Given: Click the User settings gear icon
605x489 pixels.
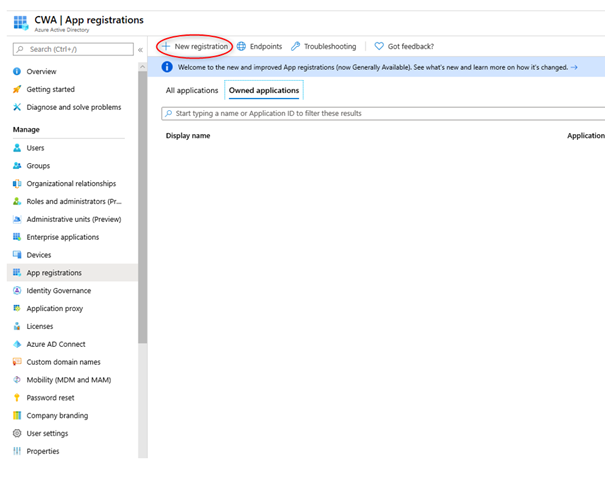Looking at the screenshot, I should pos(17,433).
